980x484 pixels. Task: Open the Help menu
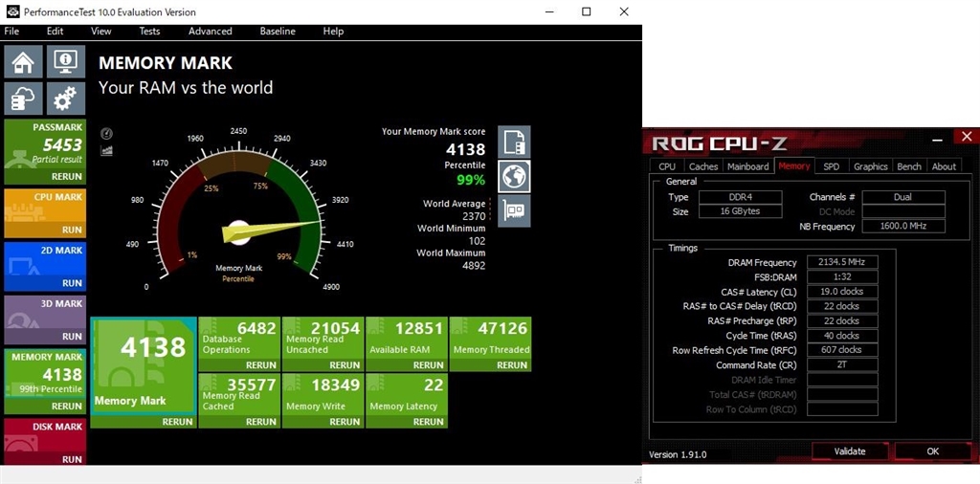pyautogui.click(x=333, y=32)
